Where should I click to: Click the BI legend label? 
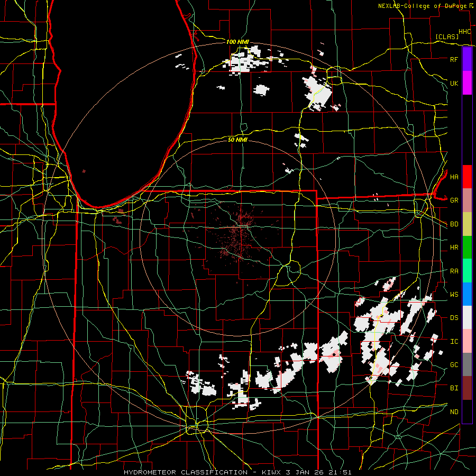454,388
